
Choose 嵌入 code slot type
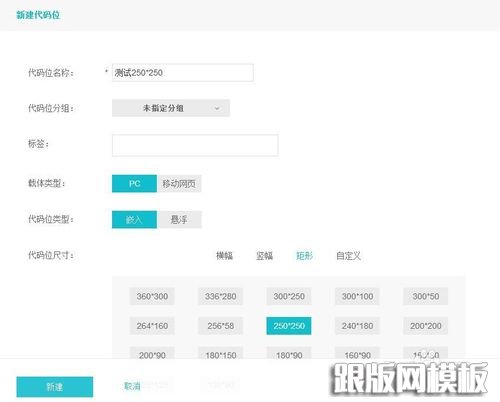tap(134, 220)
